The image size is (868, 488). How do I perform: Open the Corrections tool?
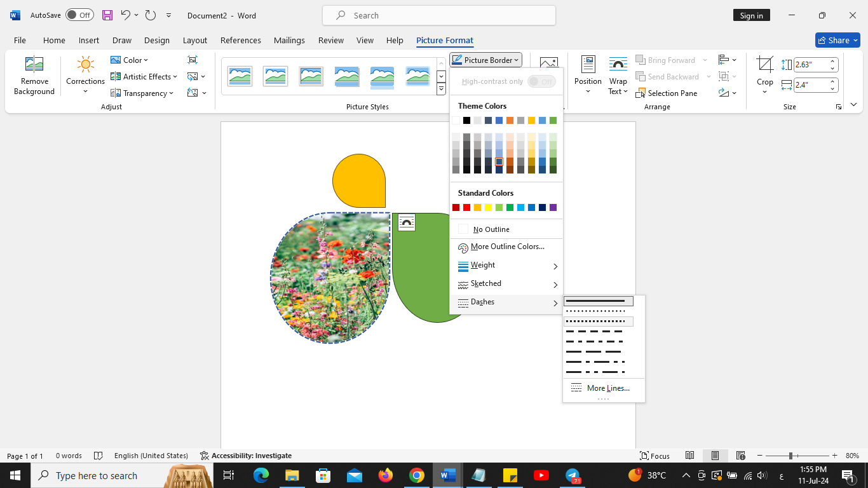tap(85, 75)
